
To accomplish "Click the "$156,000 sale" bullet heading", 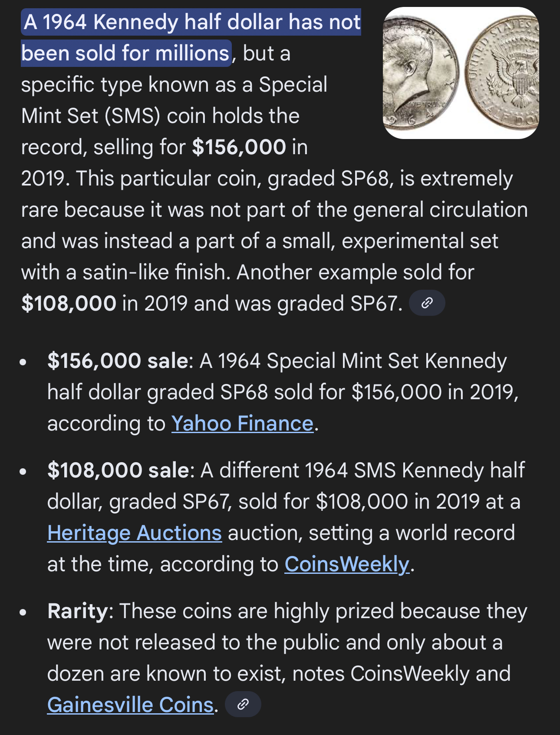I will pos(118,361).
